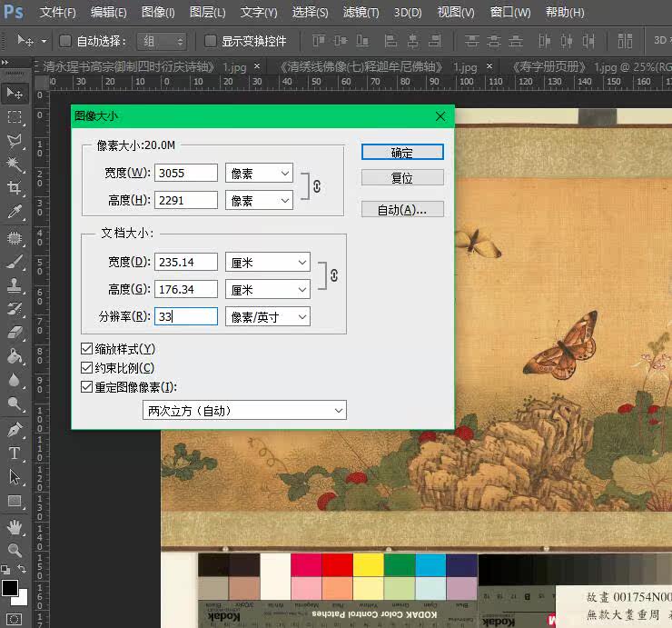Open resolution 像素/英寸 unit dropdown

(268, 316)
